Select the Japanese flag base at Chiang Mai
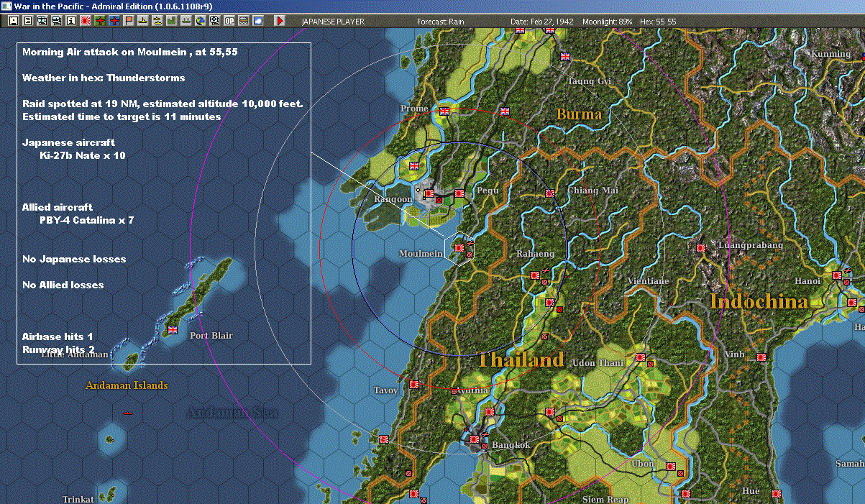 pyautogui.click(x=549, y=193)
